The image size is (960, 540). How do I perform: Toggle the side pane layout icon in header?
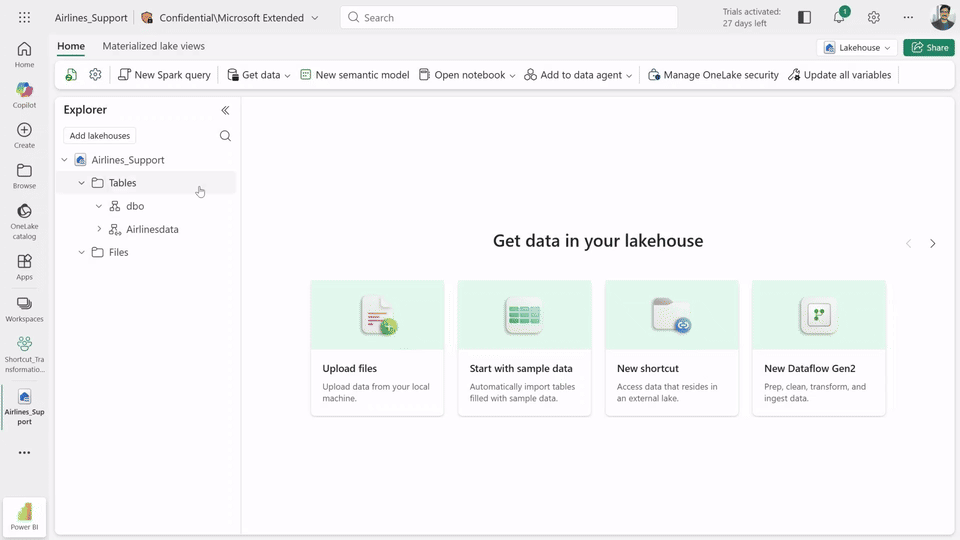(804, 18)
